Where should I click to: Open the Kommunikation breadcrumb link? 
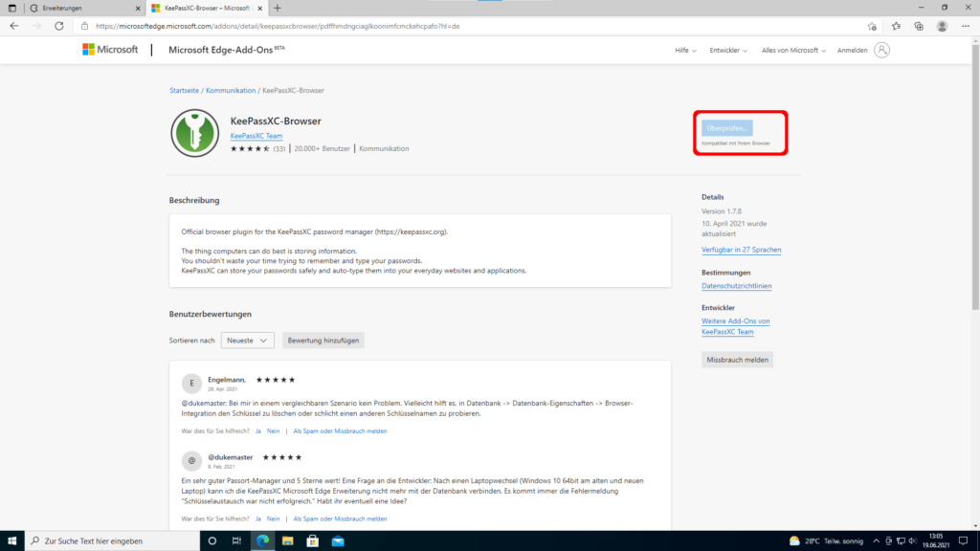point(231,91)
